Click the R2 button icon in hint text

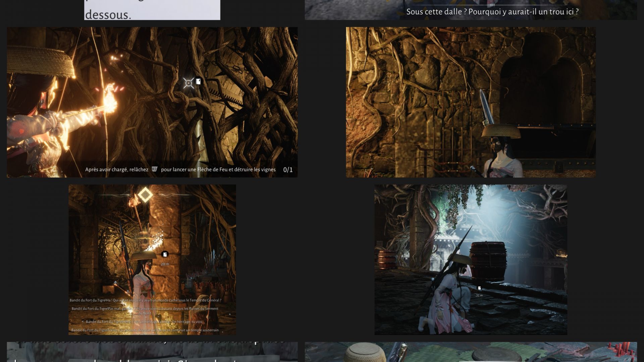click(154, 169)
